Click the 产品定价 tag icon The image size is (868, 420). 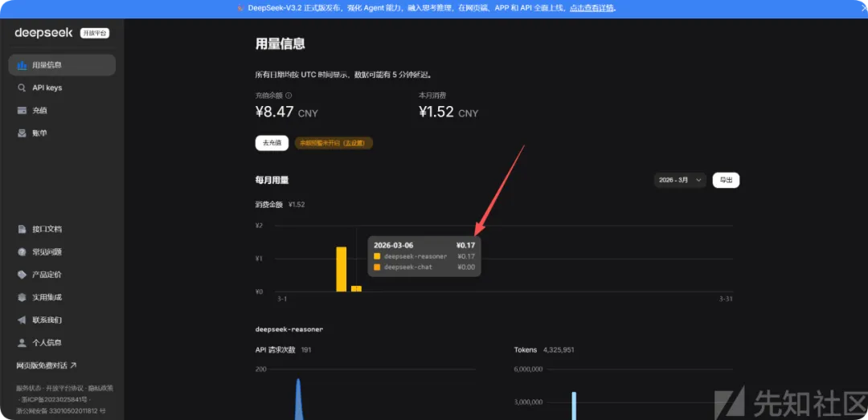pos(23,275)
